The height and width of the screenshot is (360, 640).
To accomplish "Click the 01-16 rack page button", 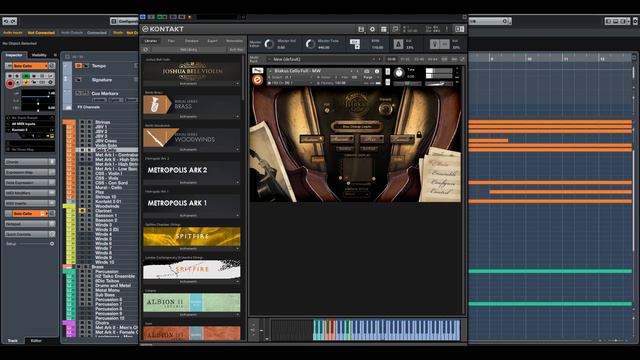I will coord(391,59).
